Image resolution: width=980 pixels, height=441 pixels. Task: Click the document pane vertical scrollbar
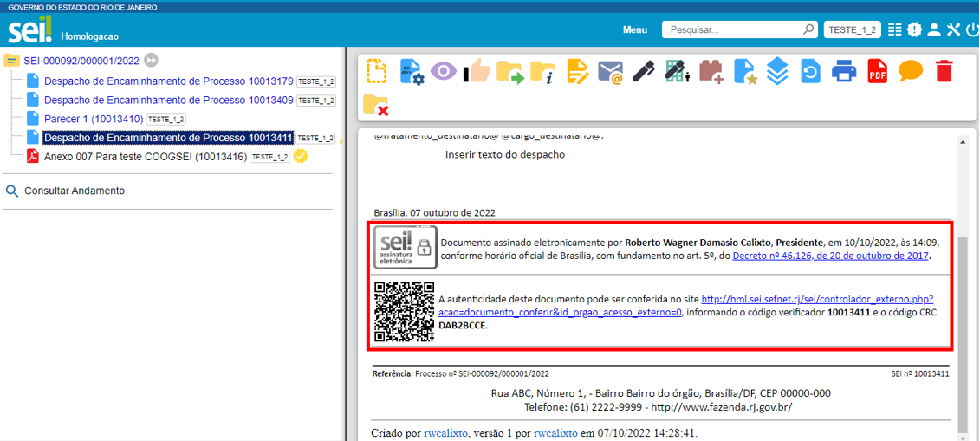pos(963,329)
